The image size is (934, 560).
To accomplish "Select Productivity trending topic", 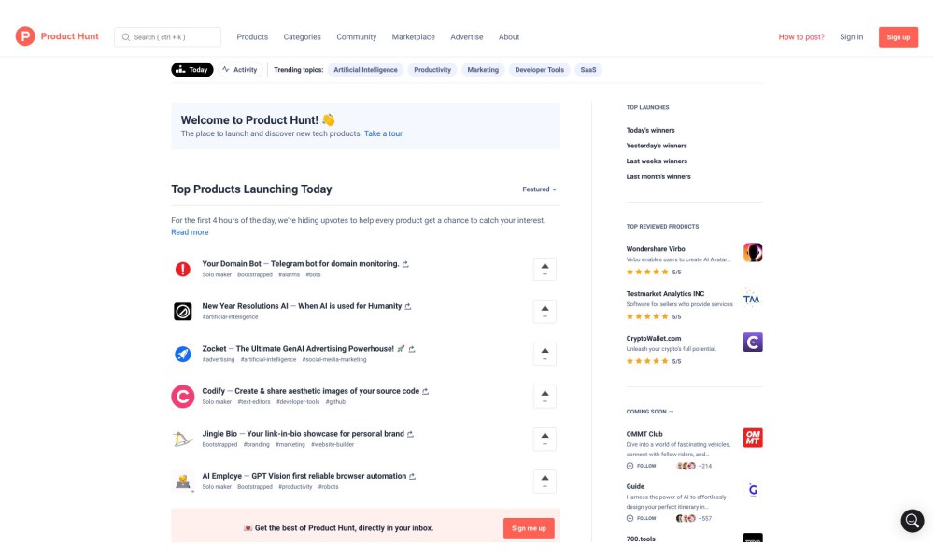I will 432,70.
